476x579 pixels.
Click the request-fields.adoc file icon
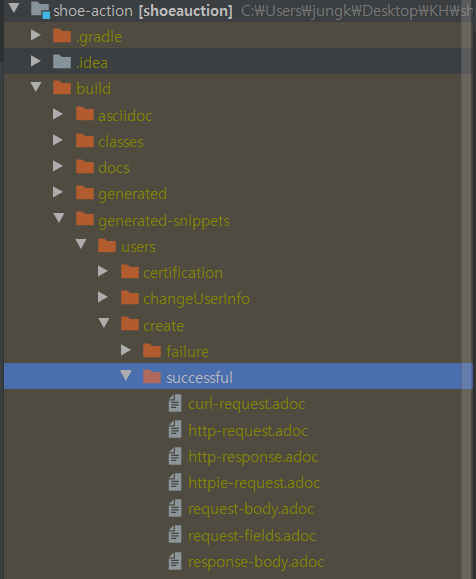tap(175, 535)
